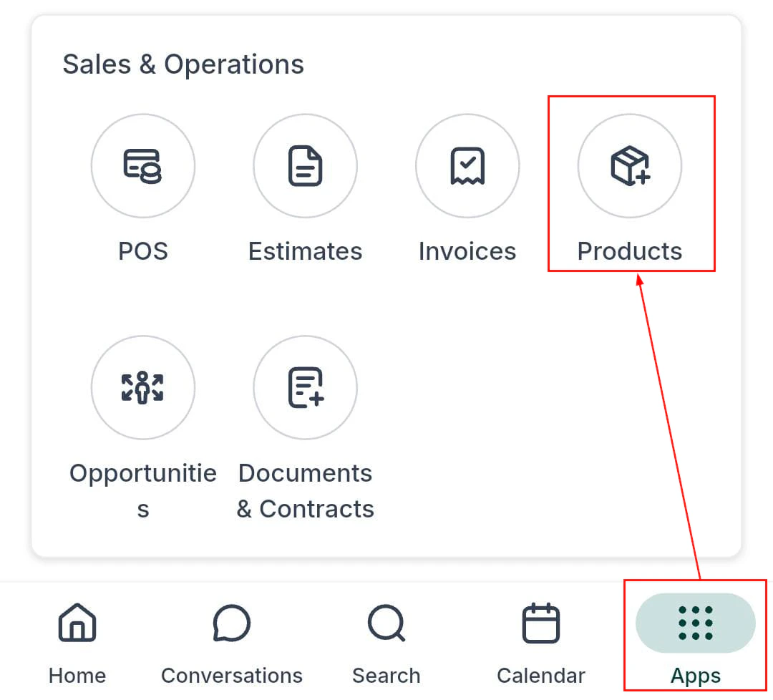This screenshot has width=773, height=700.
Task: Open the POS app icon
Action: click(143, 165)
